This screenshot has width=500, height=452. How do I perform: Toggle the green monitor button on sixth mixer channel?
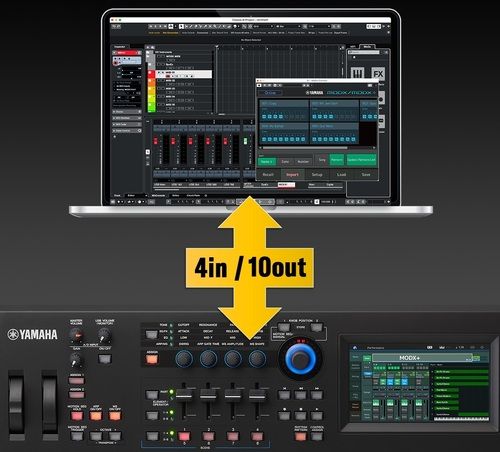(245, 141)
